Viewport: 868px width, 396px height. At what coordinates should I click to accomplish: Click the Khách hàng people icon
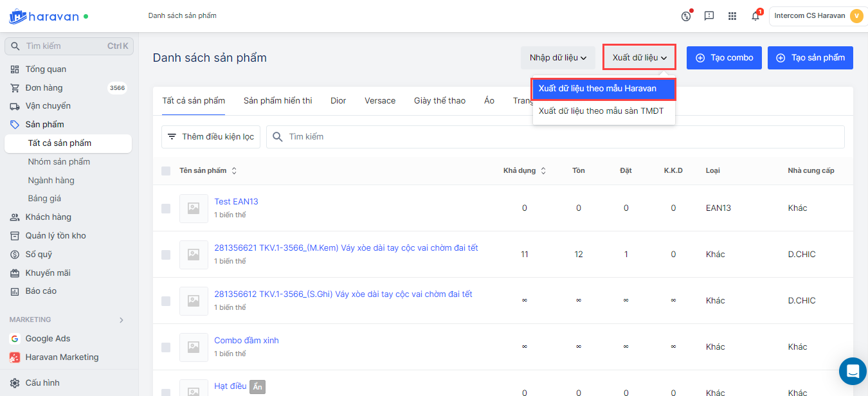[15, 217]
